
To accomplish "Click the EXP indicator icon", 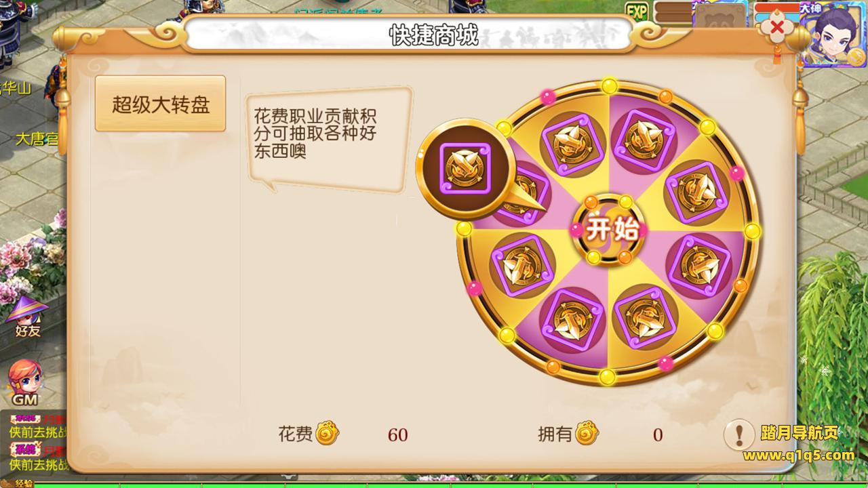I will [636, 12].
